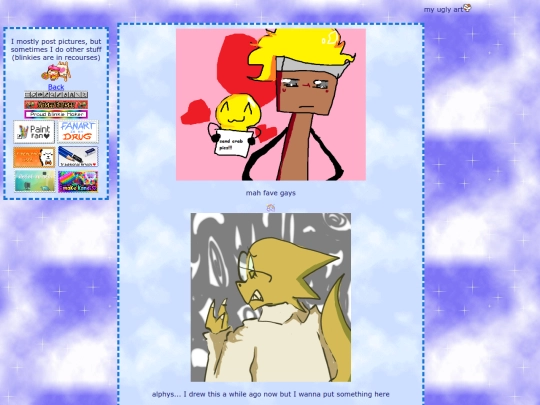Viewport: 540px width, 405px height.
Task: Click the Proud Blinkie Maker blinkie
Action: coord(56,114)
